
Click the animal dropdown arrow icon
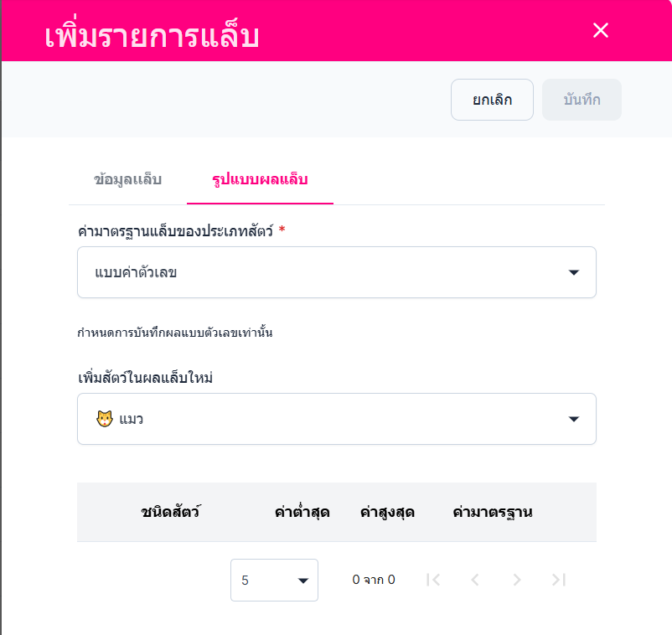tap(574, 419)
